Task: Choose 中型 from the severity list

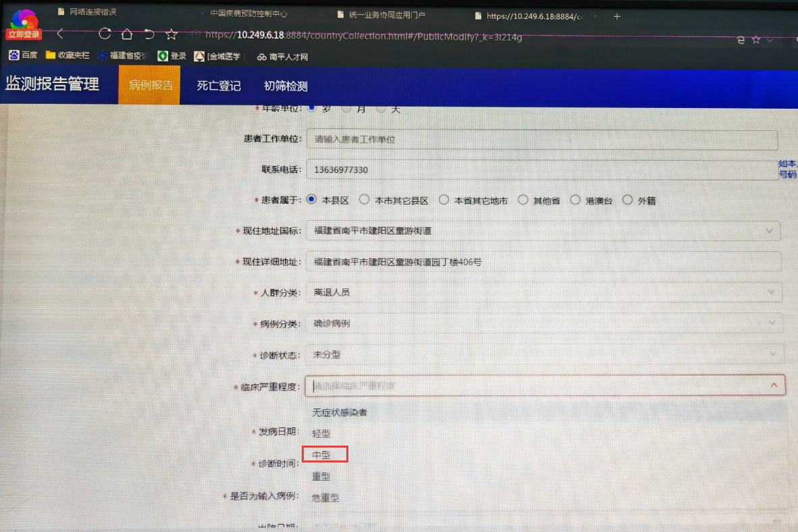Action: coord(321,454)
